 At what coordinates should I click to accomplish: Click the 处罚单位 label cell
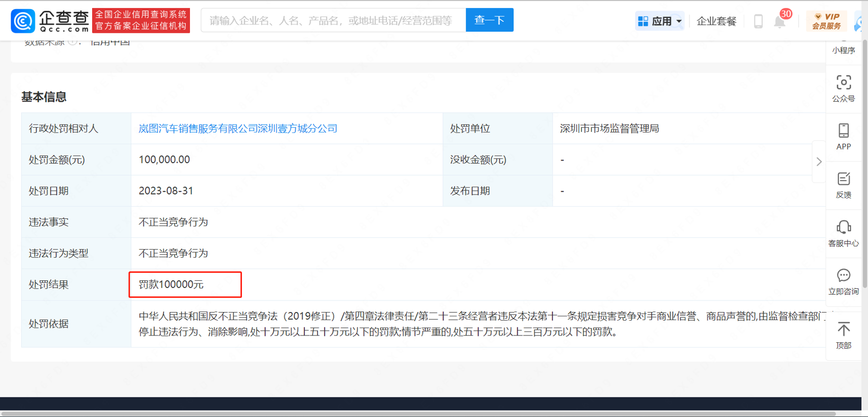[x=498, y=128]
